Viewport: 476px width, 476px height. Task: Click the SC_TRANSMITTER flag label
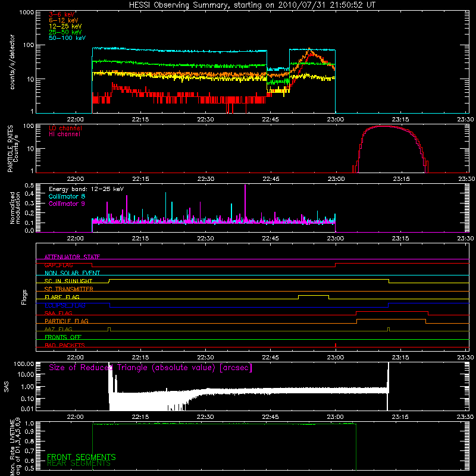click(x=69, y=289)
